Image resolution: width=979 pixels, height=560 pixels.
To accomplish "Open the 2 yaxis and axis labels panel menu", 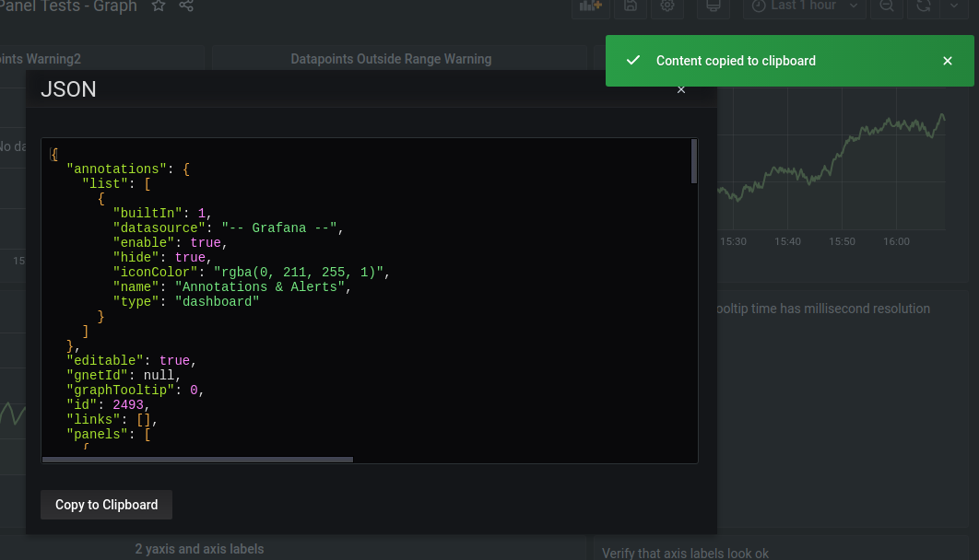I will click(199, 548).
